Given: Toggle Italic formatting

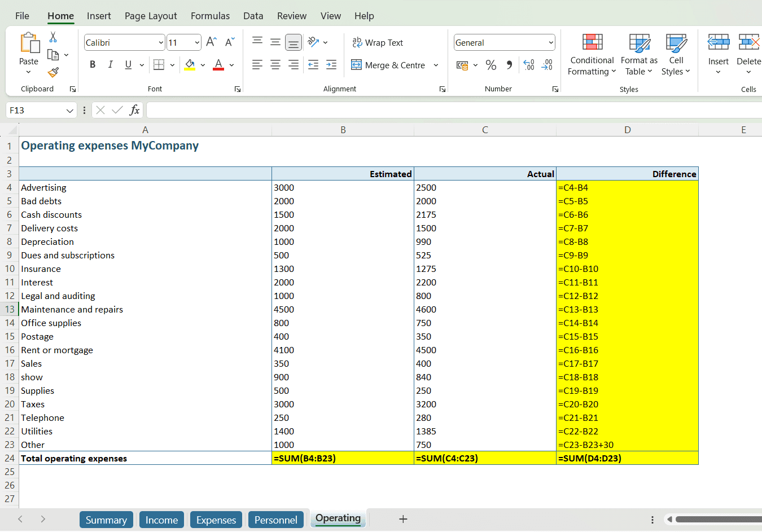Looking at the screenshot, I should coord(111,65).
